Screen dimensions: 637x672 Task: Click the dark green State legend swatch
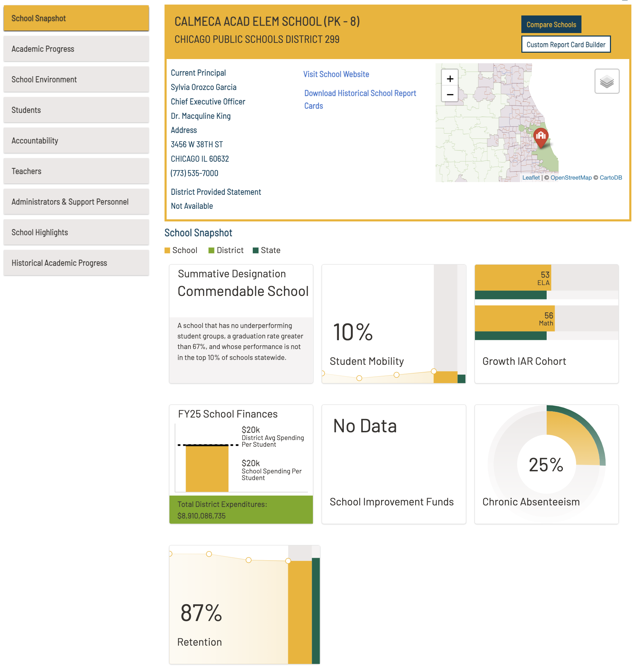coord(256,250)
